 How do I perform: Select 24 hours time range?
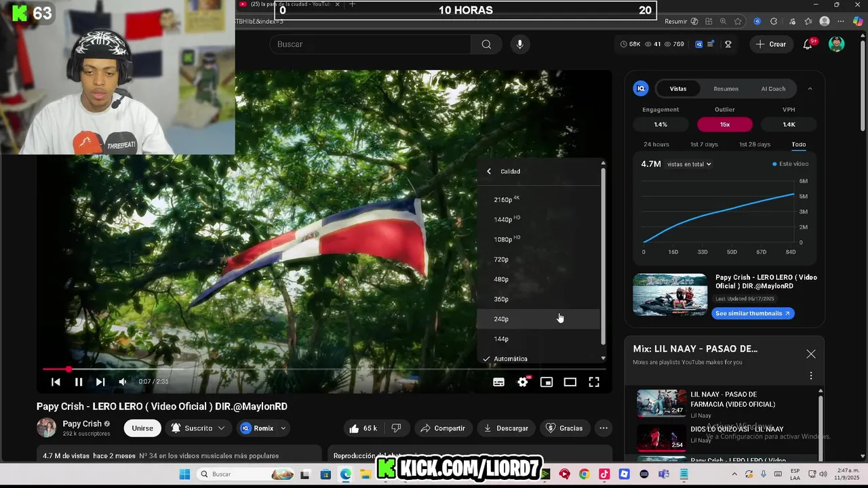pyautogui.click(x=656, y=144)
